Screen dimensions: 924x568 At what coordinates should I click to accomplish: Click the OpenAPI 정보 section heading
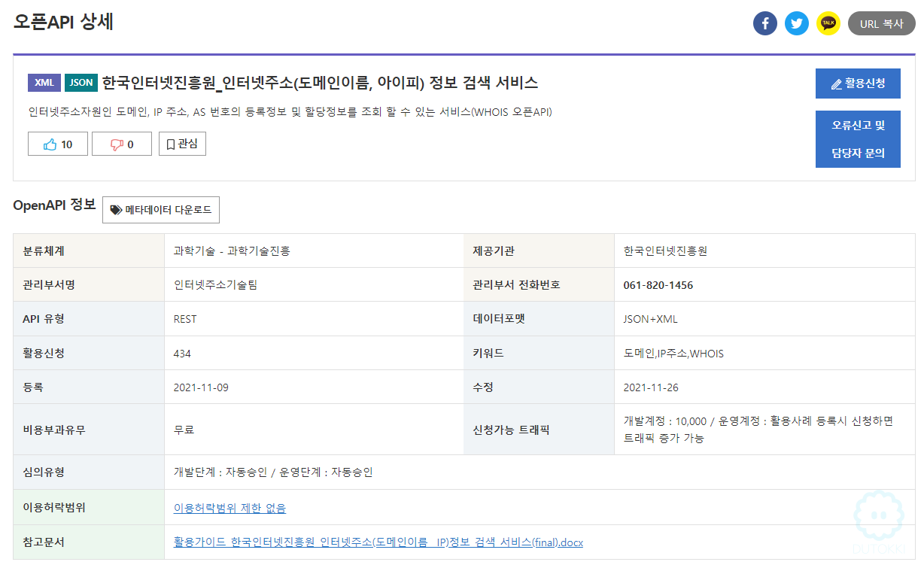click(54, 205)
